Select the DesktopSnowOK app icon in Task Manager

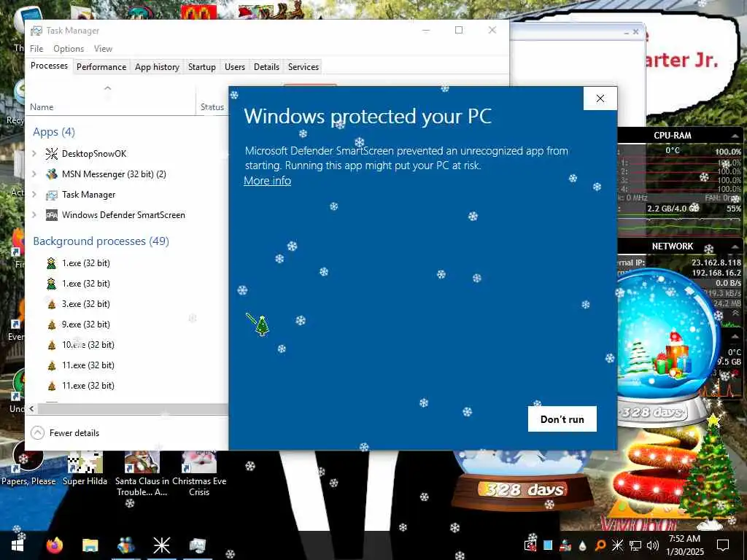[52, 153]
